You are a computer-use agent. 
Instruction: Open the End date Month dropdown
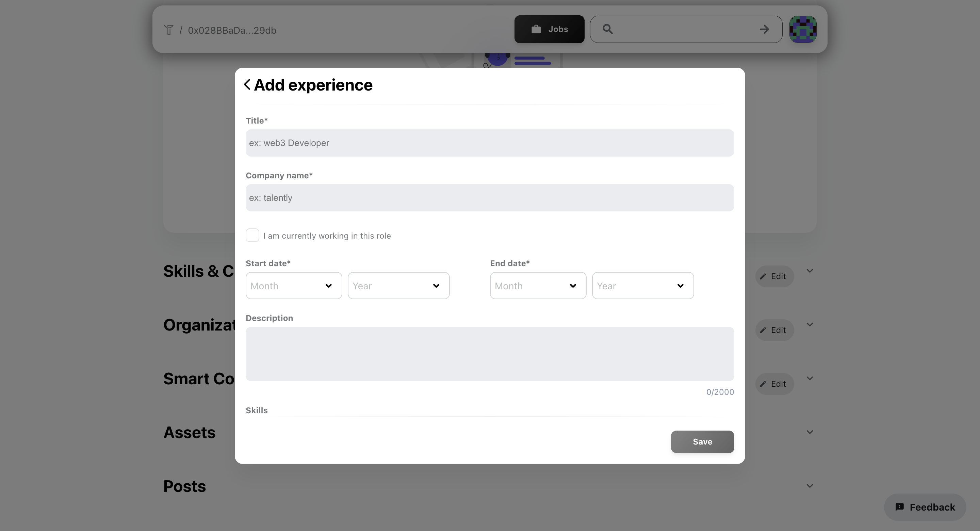[538, 286]
